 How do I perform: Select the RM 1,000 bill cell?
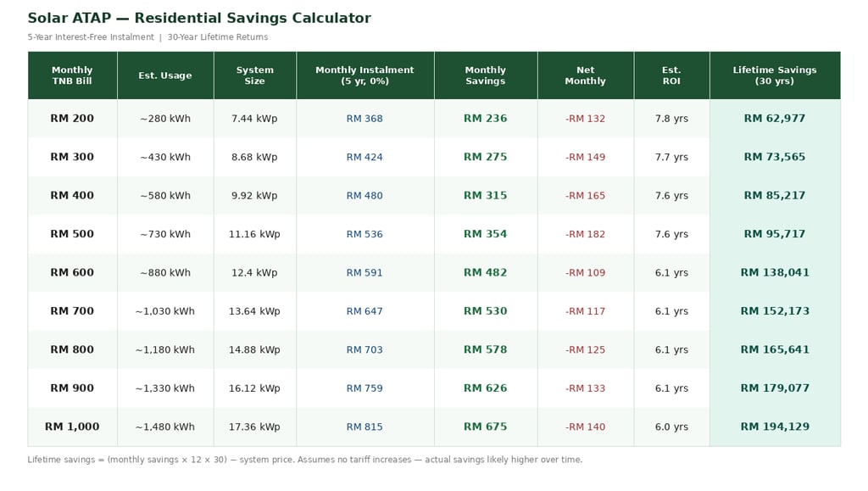(x=72, y=427)
